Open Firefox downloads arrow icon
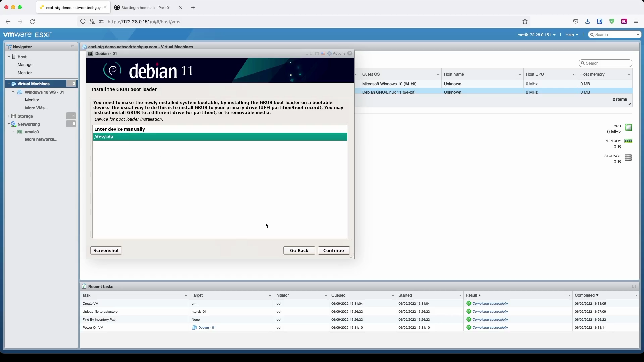644x362 pixels. pos(588,21)
